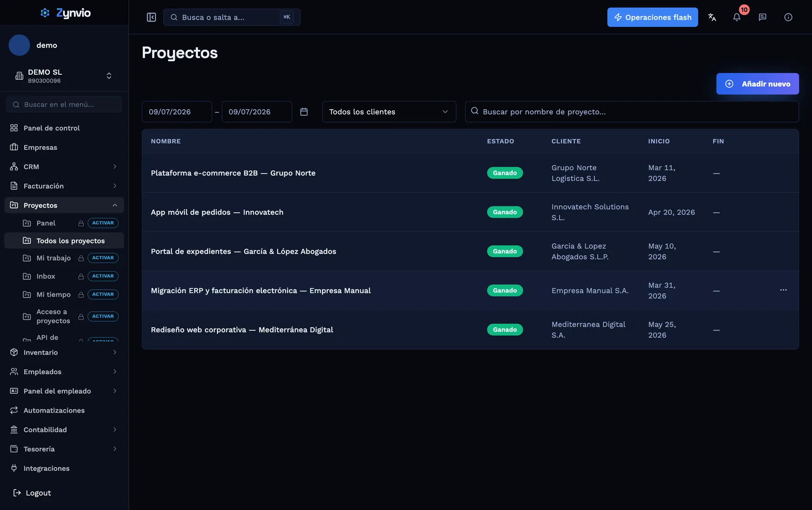The height and width of the screenshot is (510, 812).
Task: Click the start date field 09/07/2026
Action: tap(177, 112)
